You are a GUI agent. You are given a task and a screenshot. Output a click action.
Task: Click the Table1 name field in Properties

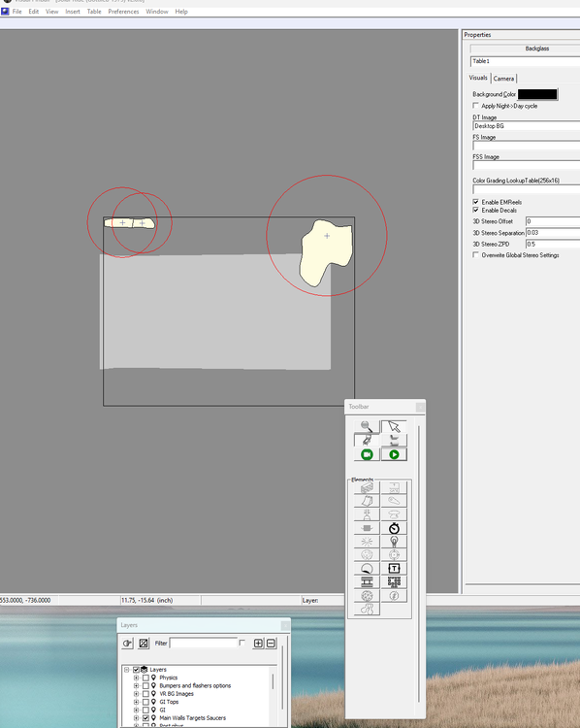[x=526, y=61]
